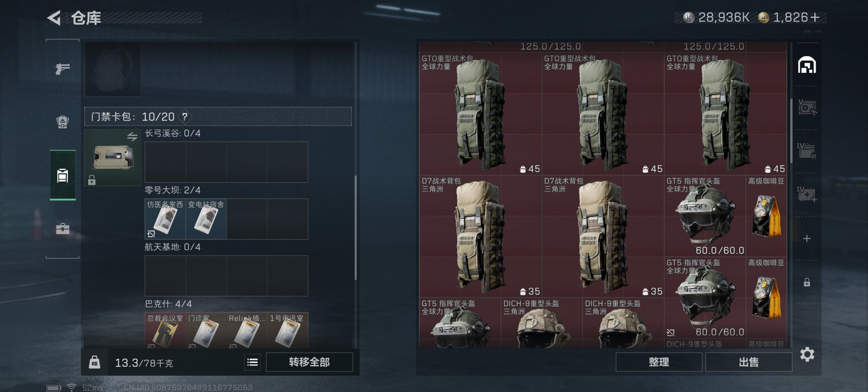Open the weapons tab with pistol icon

click(62, 68)
